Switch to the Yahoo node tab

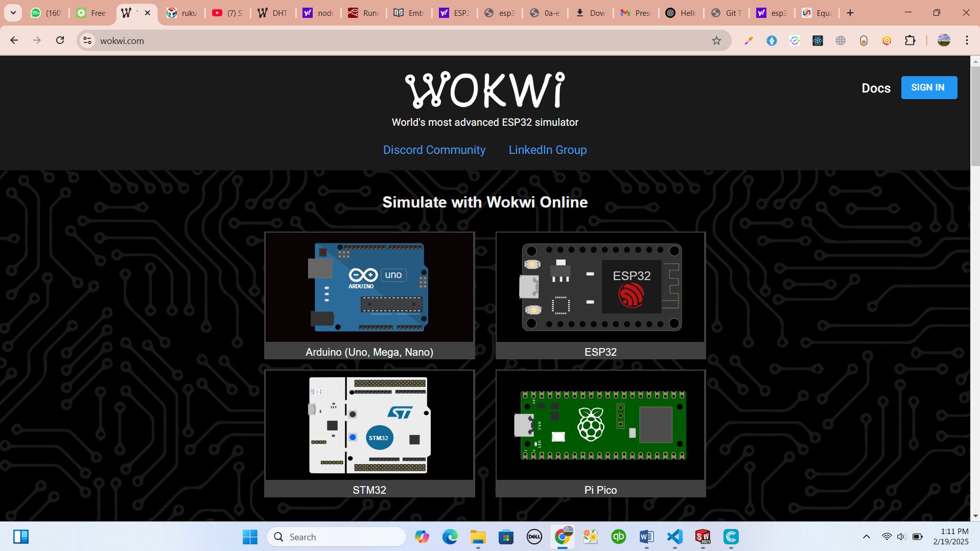coord(319,13)
